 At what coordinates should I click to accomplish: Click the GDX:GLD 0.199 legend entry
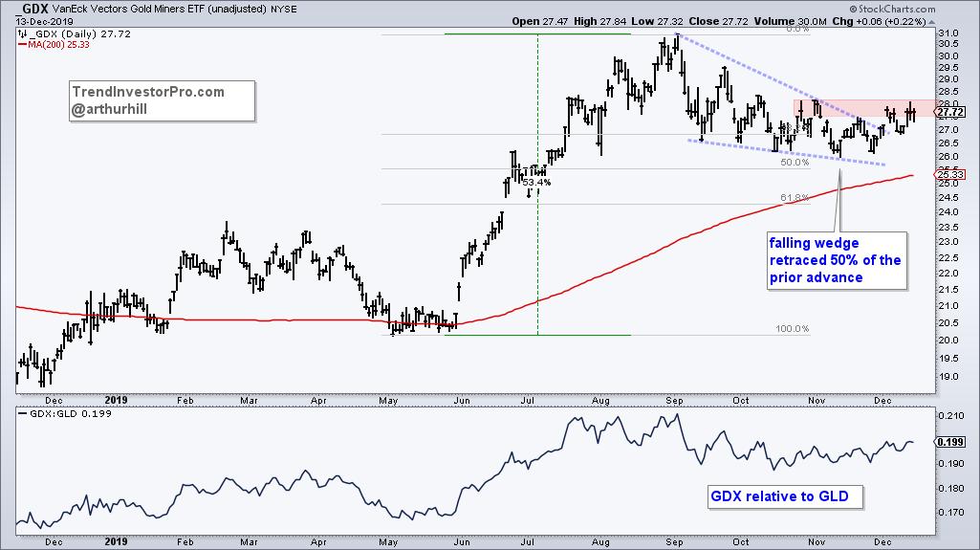click(66, 414)
